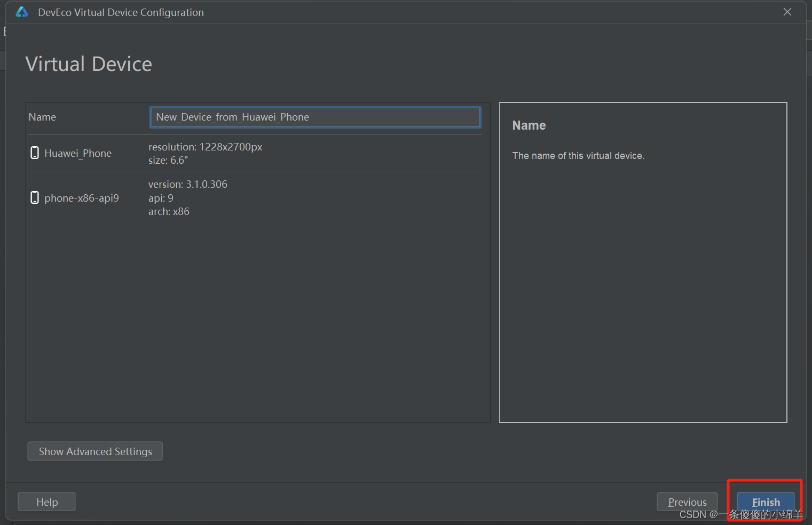Click the Name heading in description panel
812x525 pixels.
click(x=529, y=125)
